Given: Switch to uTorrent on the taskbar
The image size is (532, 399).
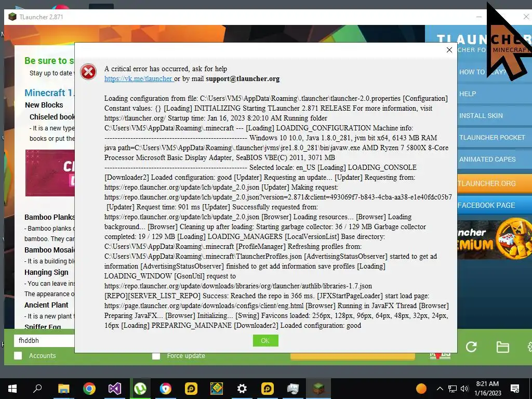Looking at the screenshot, I should 140,389.
